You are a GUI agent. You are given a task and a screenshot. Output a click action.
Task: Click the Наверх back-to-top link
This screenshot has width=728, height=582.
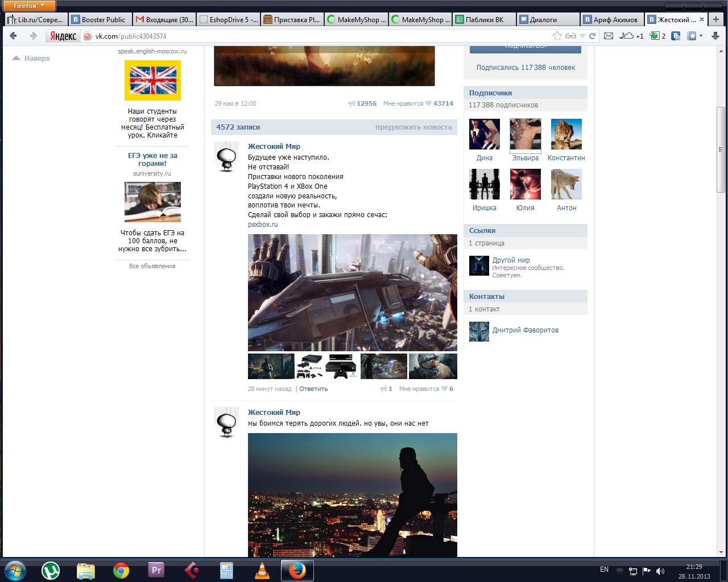pos(31,58)
